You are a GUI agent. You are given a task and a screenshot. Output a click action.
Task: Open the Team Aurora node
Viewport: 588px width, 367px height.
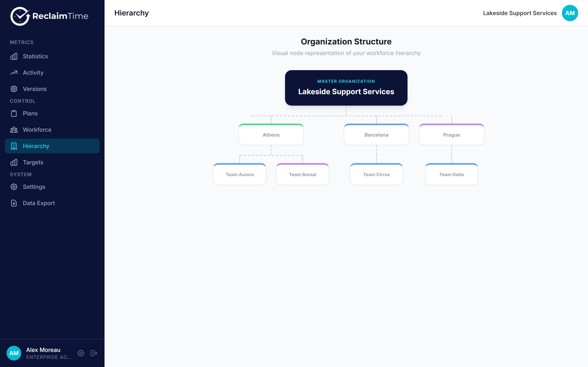(x=239, y=174)
